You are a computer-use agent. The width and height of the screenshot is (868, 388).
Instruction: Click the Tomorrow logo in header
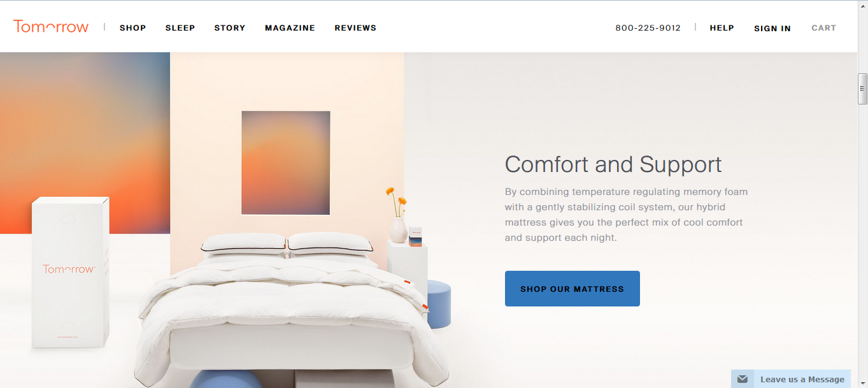click(51, 27)
